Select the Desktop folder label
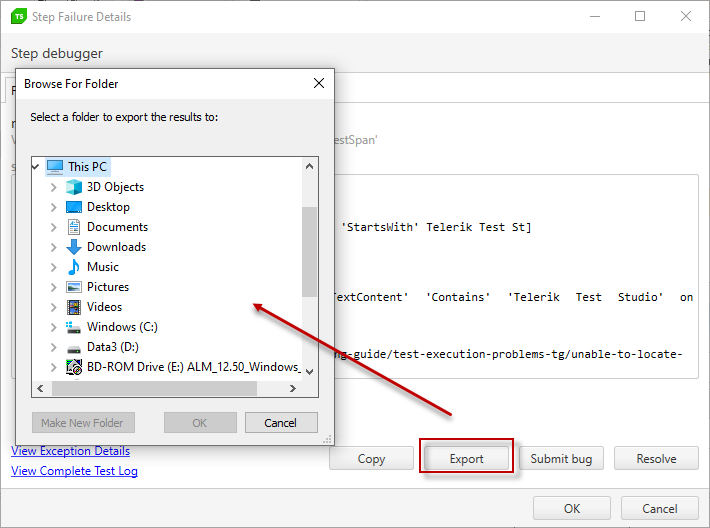Image resolution: width=710 pixels, height=528 pixels. coord(108,207)
